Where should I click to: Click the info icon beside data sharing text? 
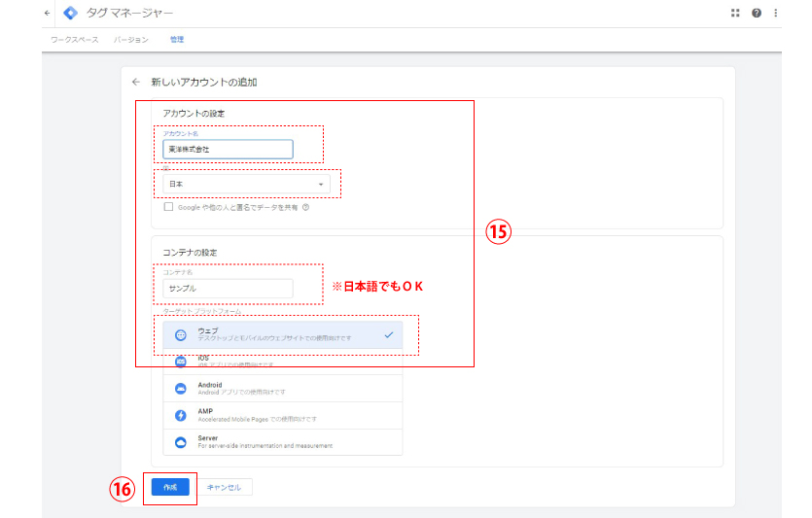click(305, 207)
